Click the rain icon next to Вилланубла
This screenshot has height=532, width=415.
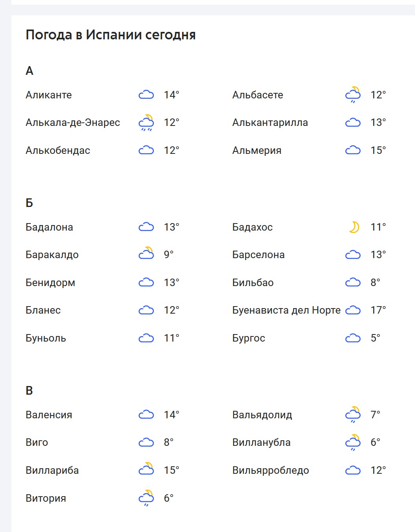click(x=353, y=443)
